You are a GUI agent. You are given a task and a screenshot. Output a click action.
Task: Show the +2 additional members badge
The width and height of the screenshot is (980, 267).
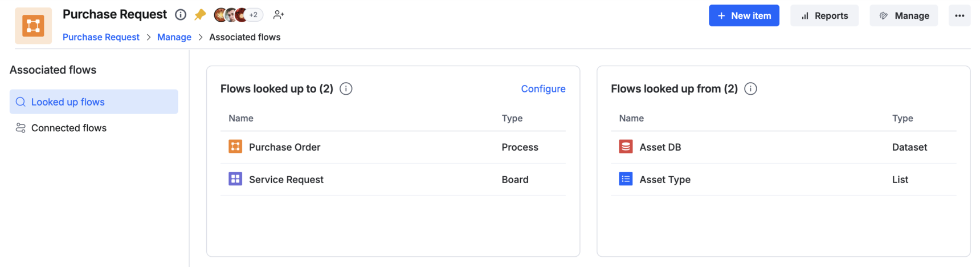(254, 15)
